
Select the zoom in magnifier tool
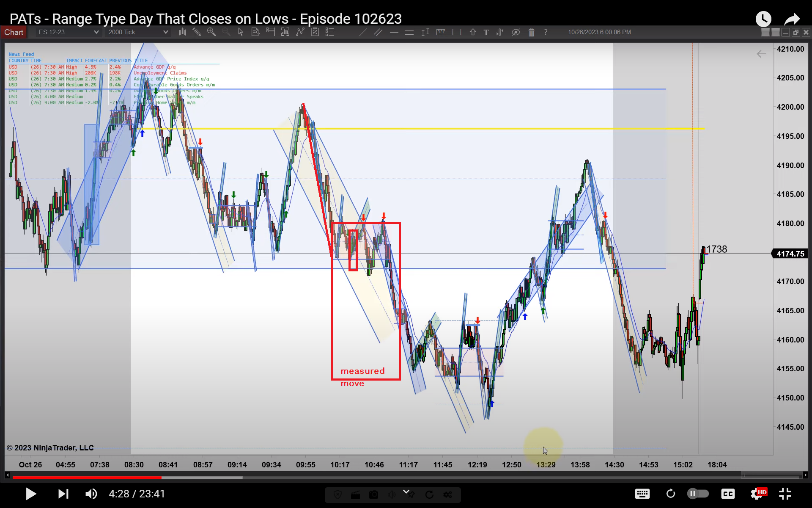pyautogui.click(x=211, y=32)
